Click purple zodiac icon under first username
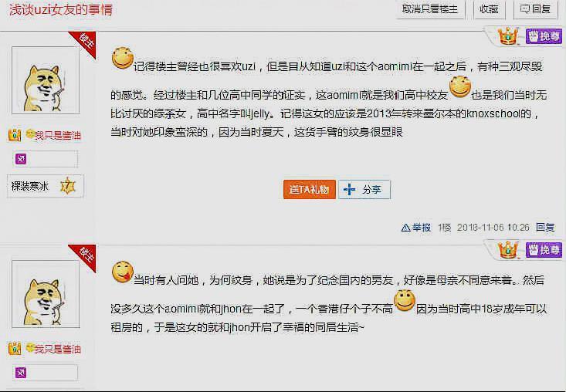The image size is (566, 392). [x=21, y=159]
